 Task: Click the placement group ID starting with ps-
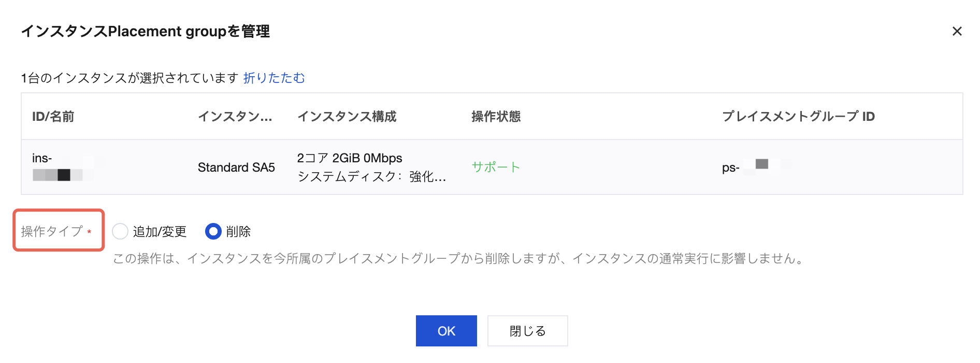(731, 168)
